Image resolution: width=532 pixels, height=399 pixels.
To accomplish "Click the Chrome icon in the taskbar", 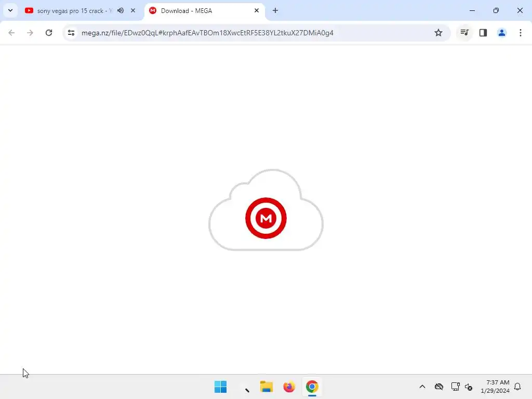I will point(312,387).
